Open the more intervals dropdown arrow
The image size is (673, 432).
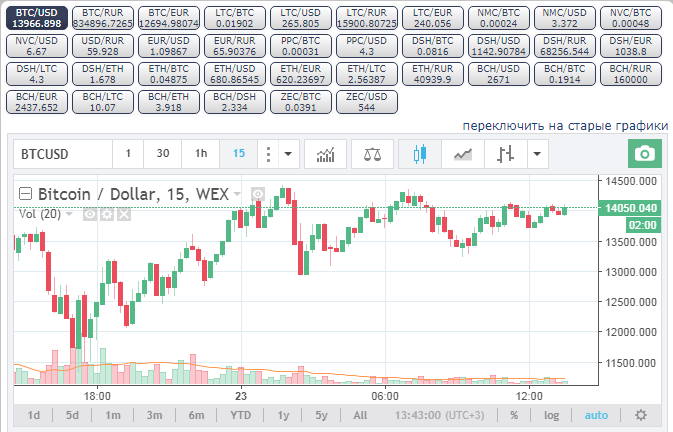288,154
